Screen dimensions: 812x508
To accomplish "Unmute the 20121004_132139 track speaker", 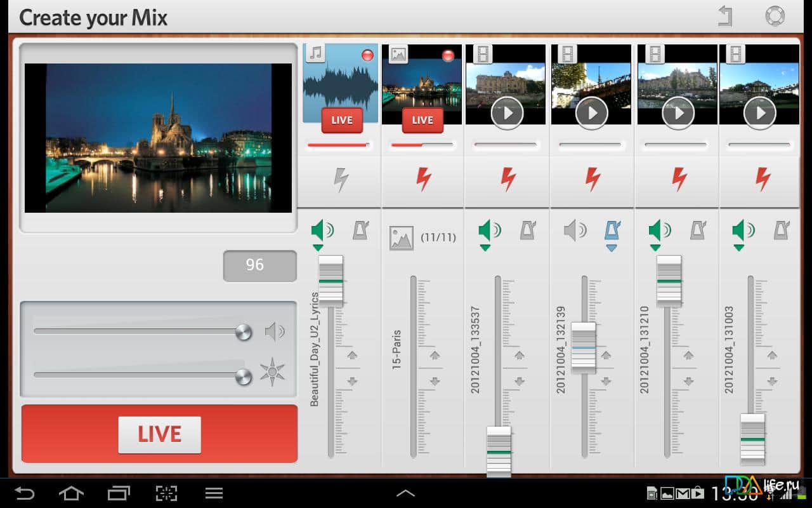I will point(575,230).
